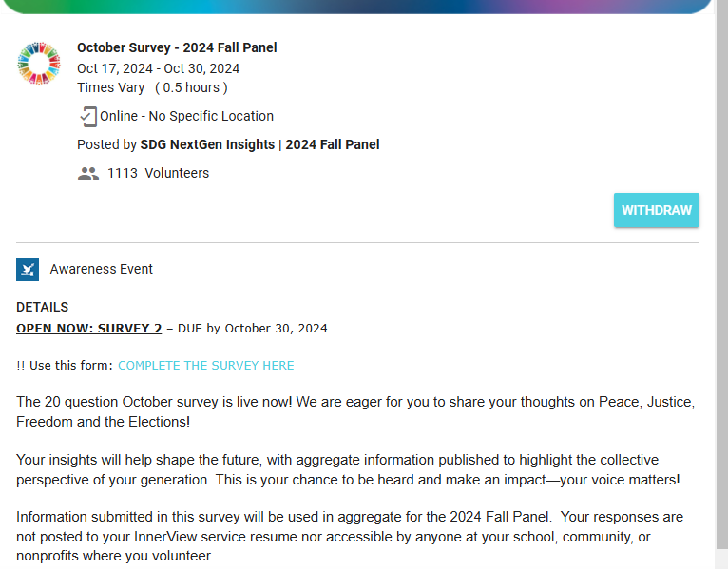Click the Times Vary text
728x569 pixels.
pos(111,87)
